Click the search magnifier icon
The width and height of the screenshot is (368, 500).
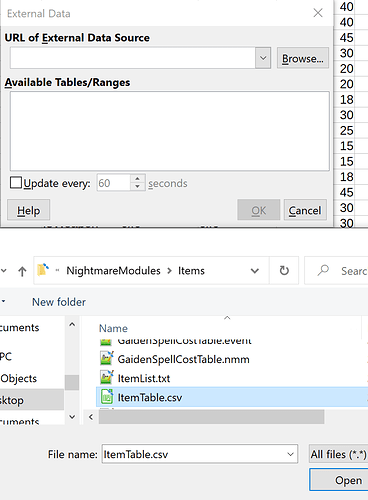click(323, 270)
